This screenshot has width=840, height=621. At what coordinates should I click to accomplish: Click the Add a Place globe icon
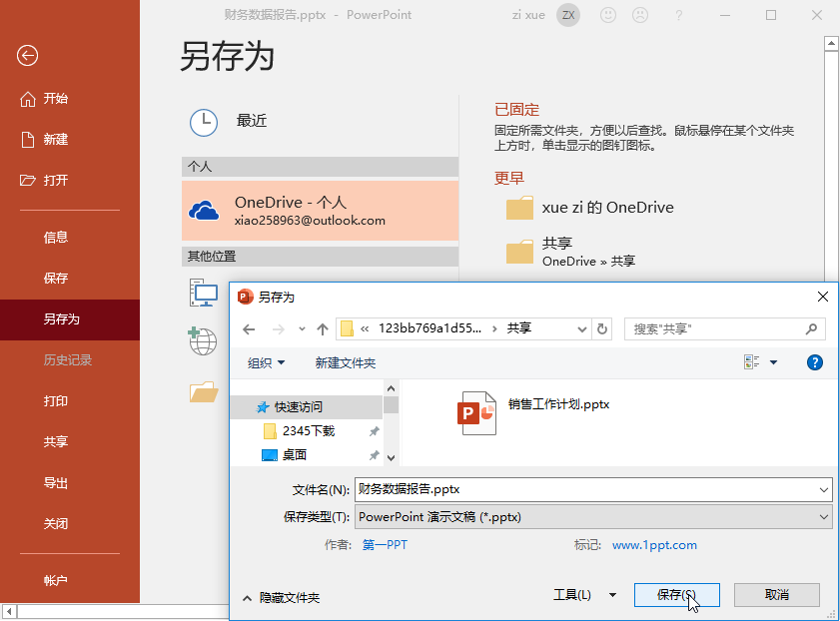(x=203, y=341)
